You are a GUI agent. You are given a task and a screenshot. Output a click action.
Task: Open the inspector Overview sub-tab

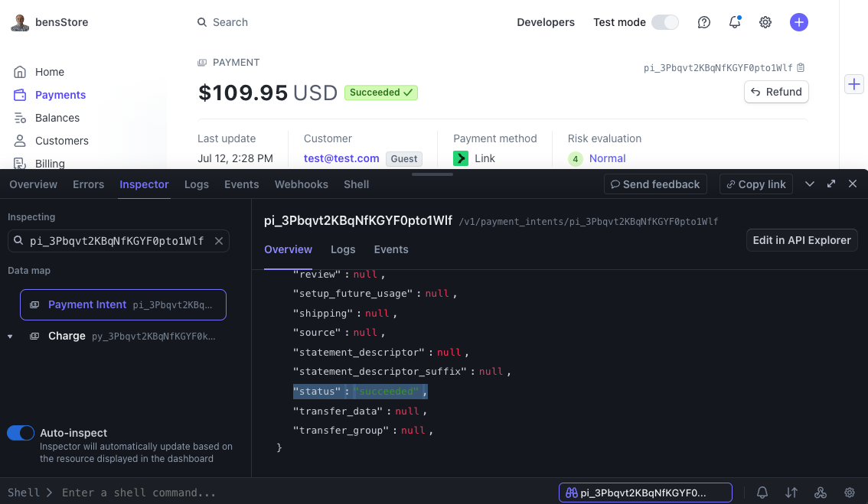click(x=288, y=249)
